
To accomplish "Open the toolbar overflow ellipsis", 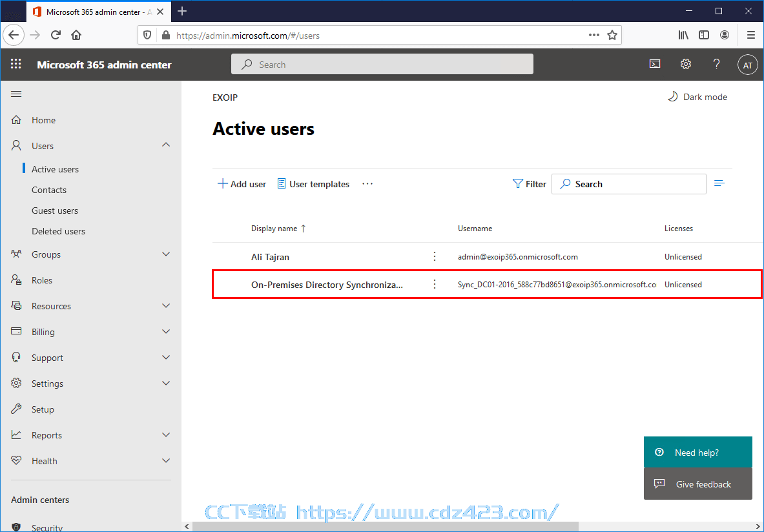I will click(x=367, y=183).
